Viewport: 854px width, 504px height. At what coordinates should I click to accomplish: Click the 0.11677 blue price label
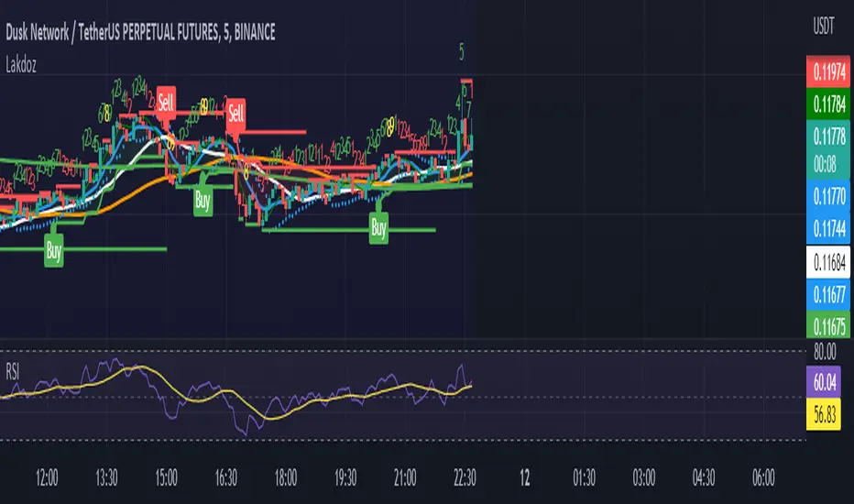click(x=827, y=295)
